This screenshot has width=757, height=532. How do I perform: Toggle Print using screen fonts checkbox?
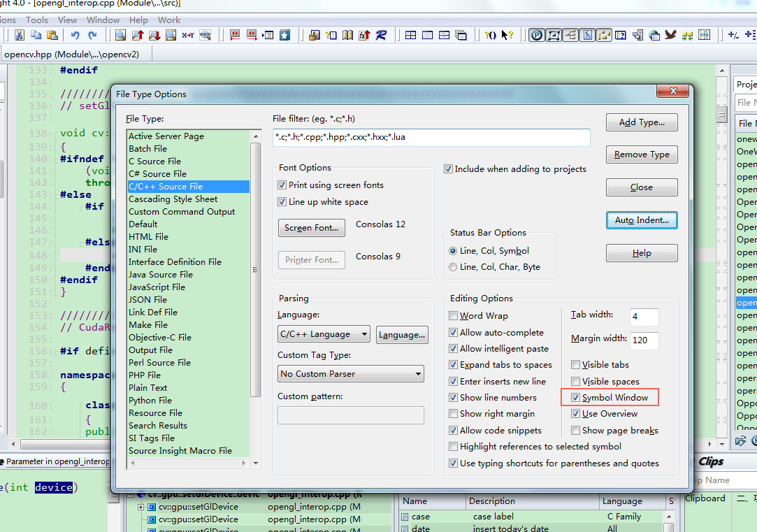[x=282, y=185]
